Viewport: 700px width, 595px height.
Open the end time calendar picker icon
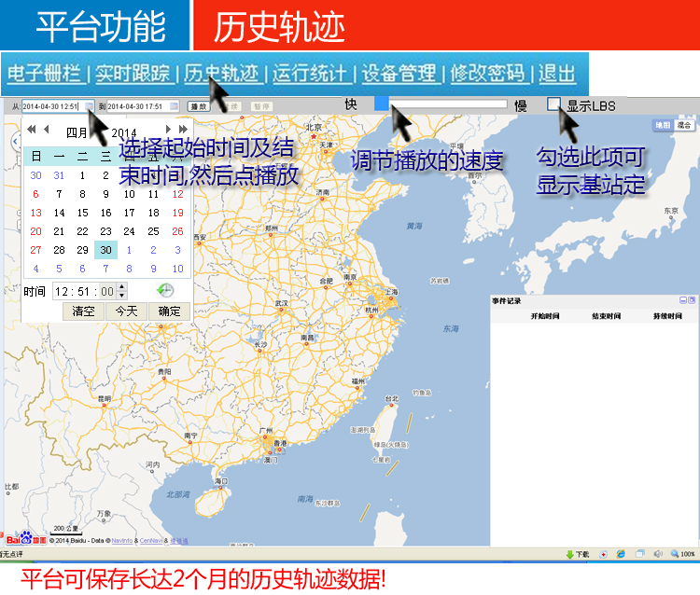click(x=175, y=106)
